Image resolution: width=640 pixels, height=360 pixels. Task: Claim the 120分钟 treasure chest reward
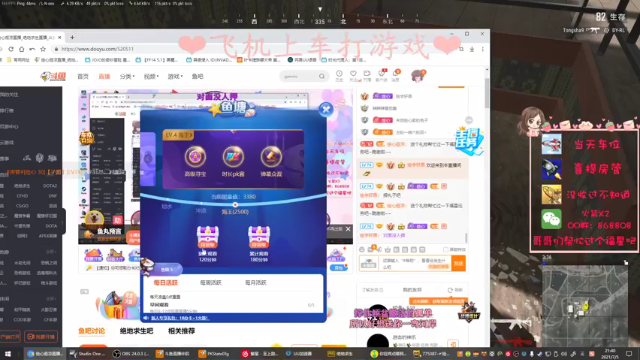point(208,238)
